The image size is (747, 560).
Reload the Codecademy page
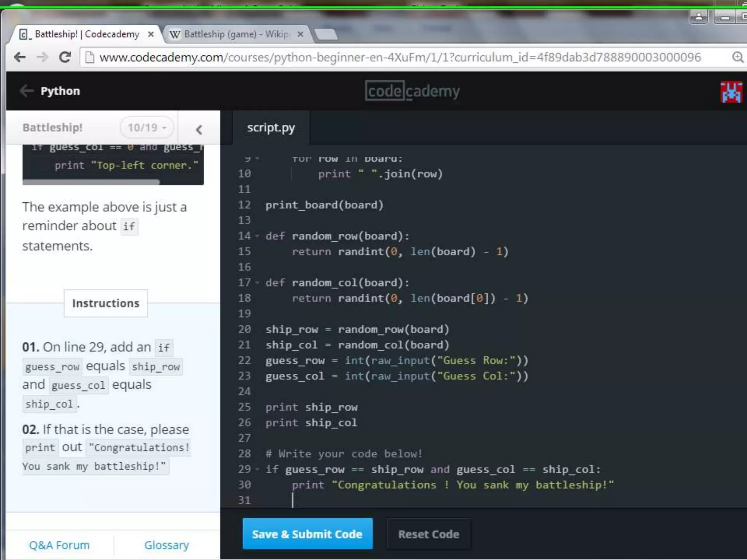pyautogui.click(x=65, y=57)
